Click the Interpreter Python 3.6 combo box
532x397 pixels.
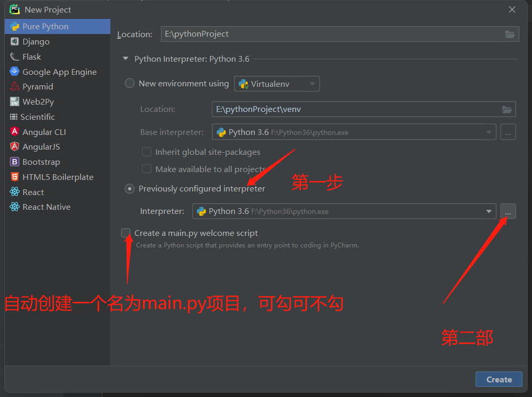(x=344, y=211)
